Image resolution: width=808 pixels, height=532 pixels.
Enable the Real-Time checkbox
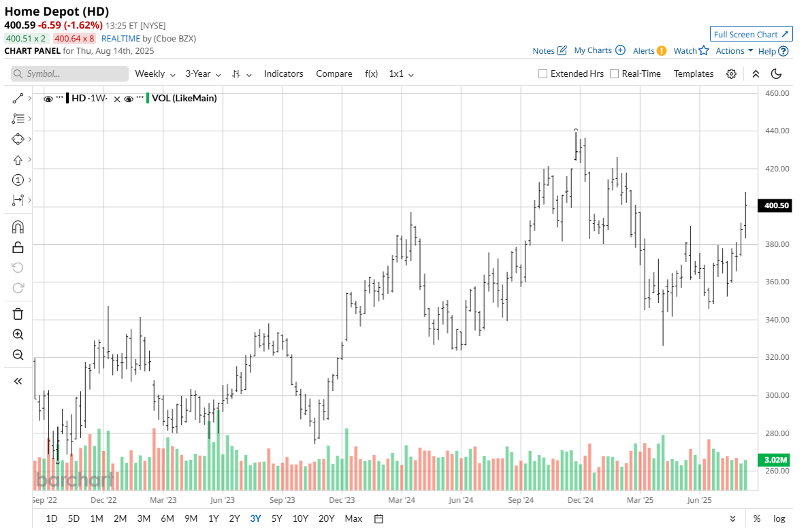coord(614,73)
